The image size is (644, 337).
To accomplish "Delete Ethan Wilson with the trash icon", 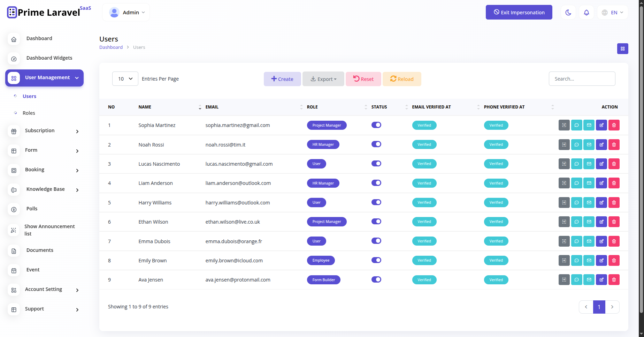I will [x=614, y=222].
